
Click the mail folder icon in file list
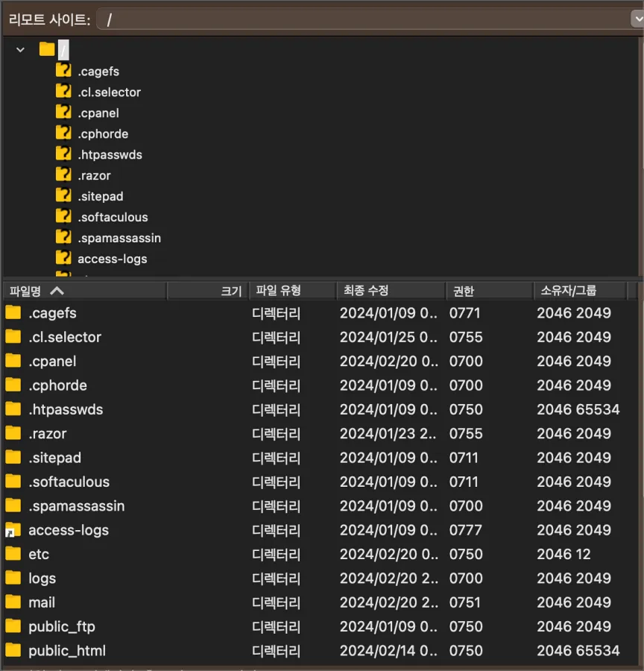(13, 602)
